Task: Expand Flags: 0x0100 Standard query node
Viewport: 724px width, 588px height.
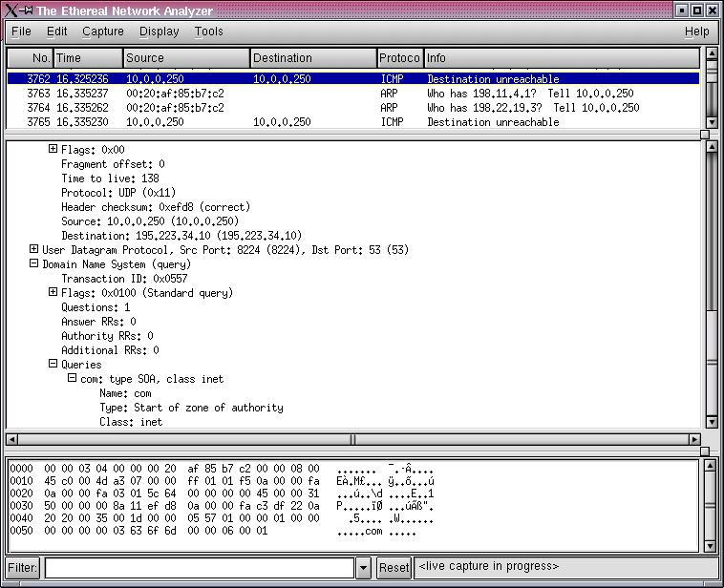Action: 53,293
